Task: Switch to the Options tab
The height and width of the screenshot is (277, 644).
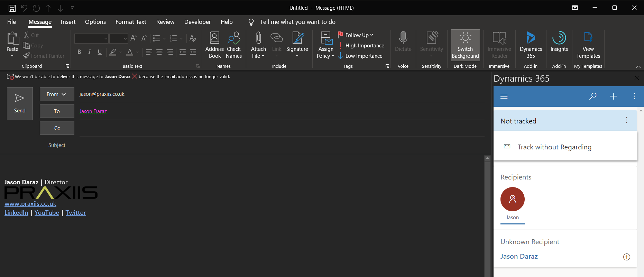Action: pyautogui.click(x=95, y=22)
